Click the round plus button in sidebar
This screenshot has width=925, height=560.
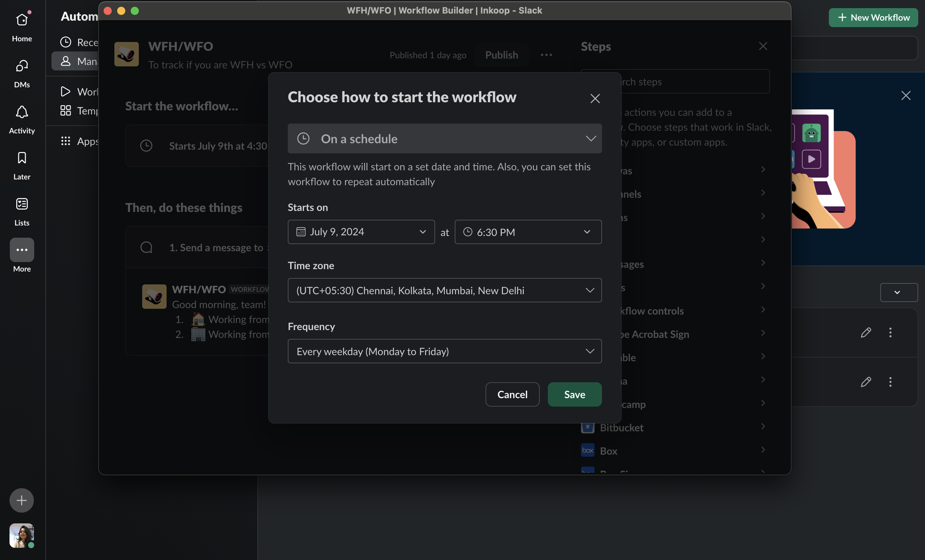22,500
